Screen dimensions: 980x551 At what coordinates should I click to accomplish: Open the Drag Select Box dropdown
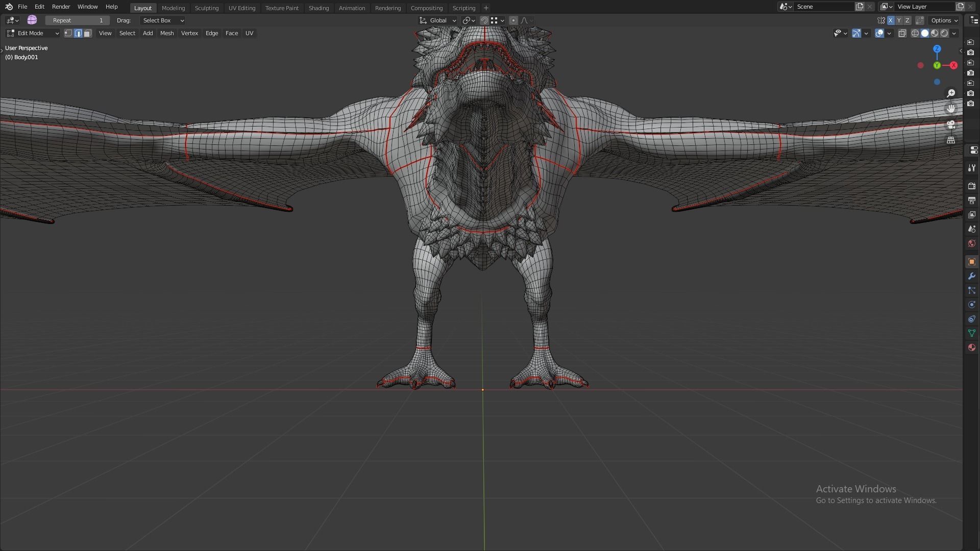click(162, 20)
